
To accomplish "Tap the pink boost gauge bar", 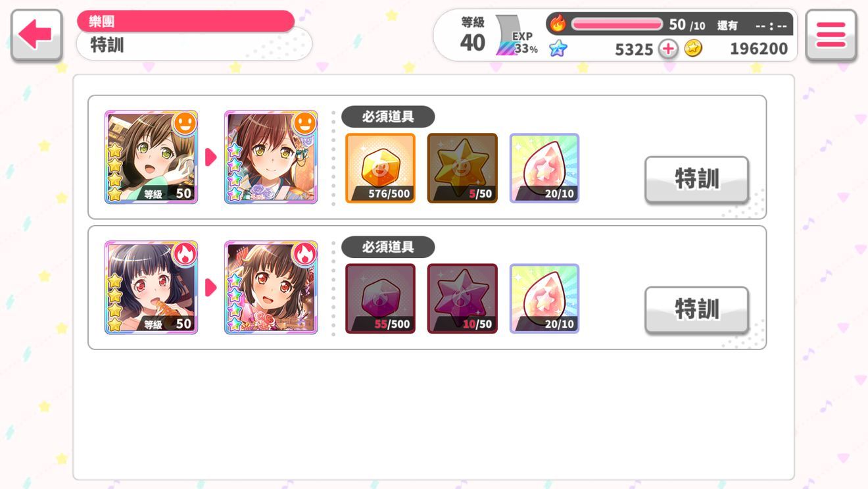I will pyautogui.click(x=617, y=24).
